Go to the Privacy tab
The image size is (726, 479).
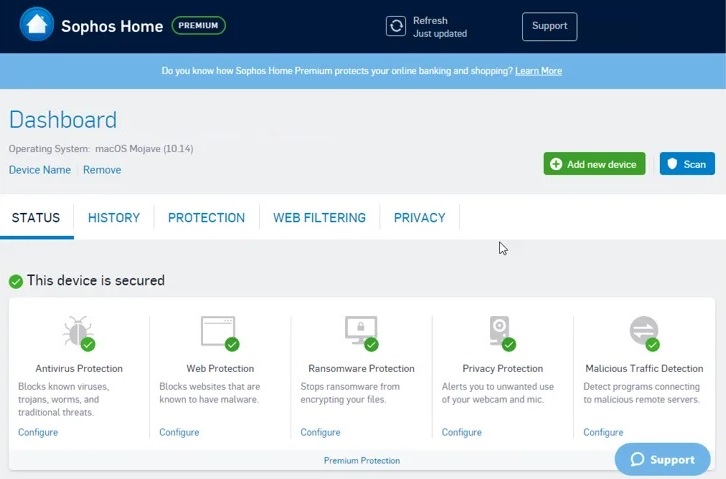419,217
